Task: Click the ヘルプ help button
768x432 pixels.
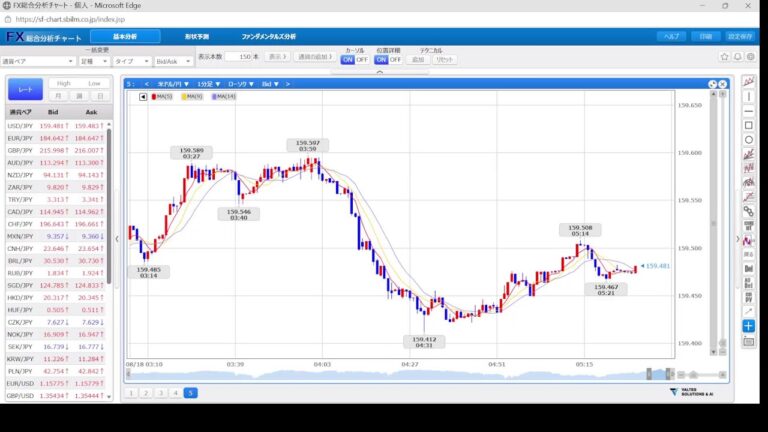Action: [671, 37]
